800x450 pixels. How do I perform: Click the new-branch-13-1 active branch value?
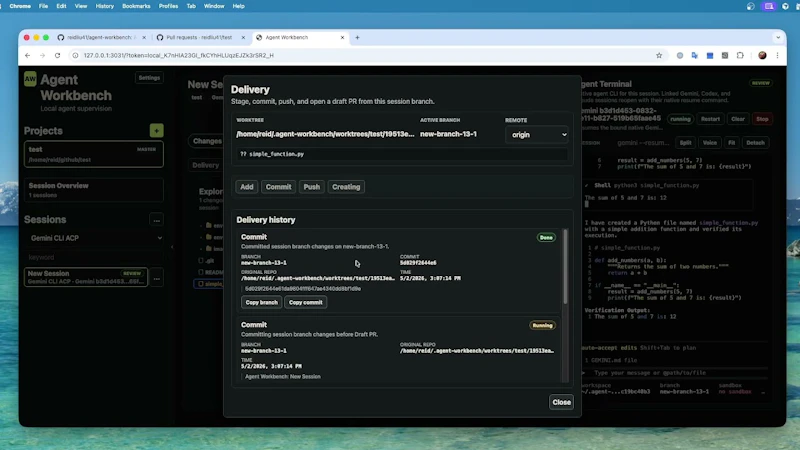(448, 134)
